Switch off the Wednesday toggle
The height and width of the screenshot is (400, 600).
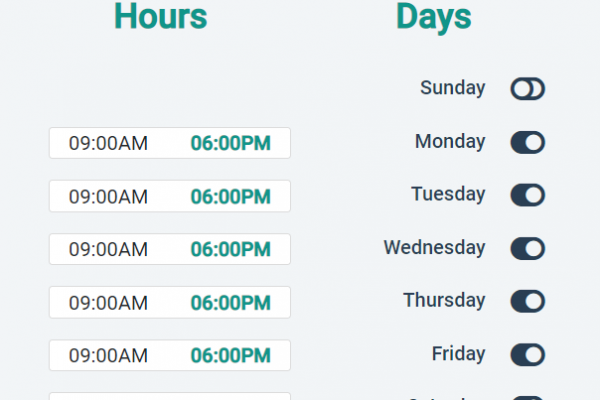point(527,248)
